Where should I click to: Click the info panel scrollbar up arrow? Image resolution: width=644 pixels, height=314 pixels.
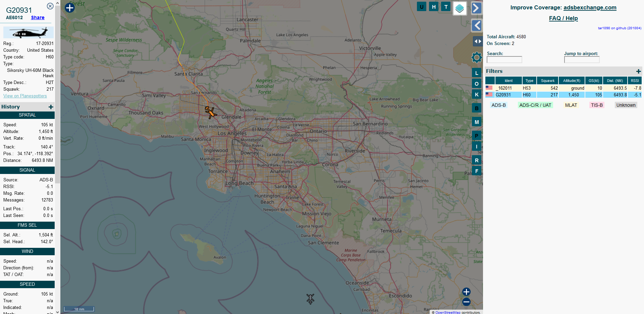pos(57,3)
